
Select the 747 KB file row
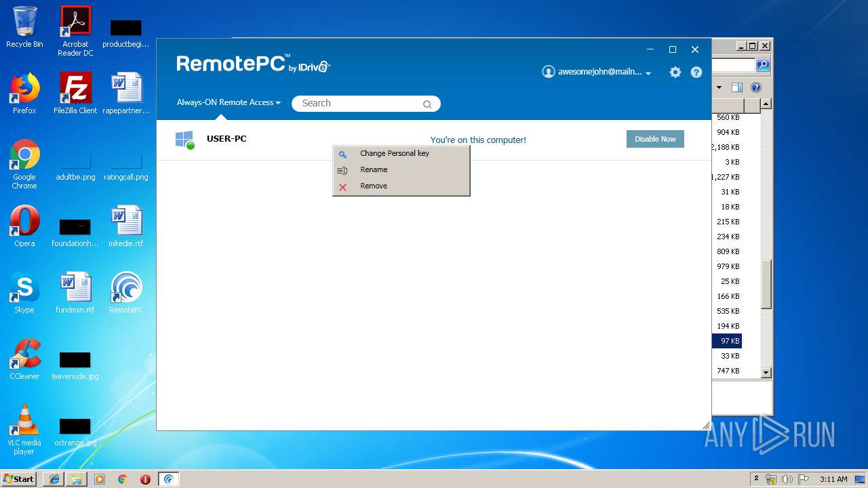tap(726, 371)
